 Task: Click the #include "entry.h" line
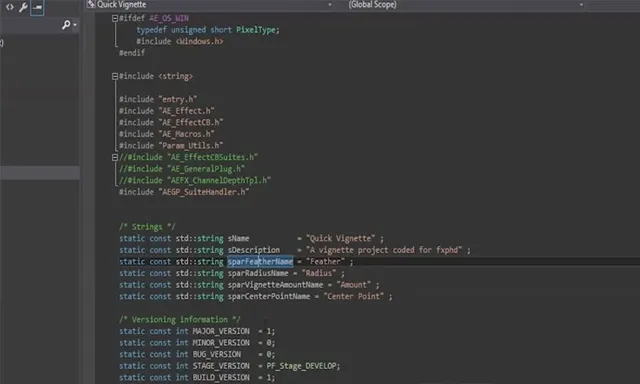tap(158, 99)
